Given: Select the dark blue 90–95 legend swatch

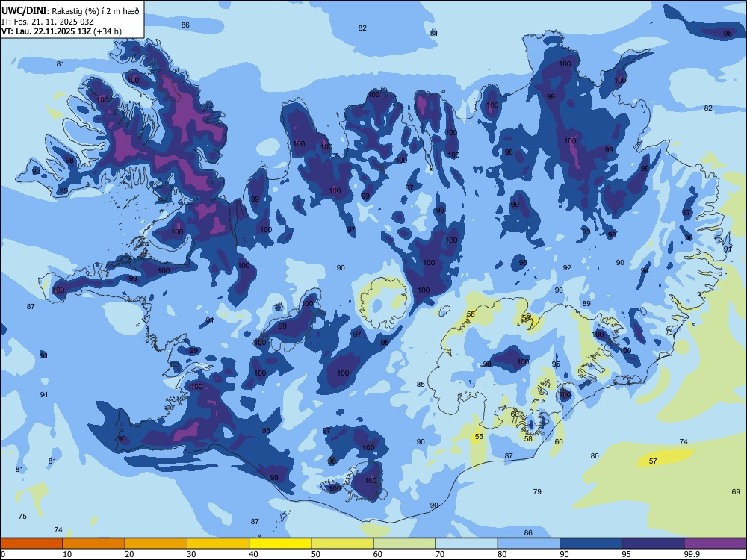Looking at the screenshot, I should coord(591,544).
